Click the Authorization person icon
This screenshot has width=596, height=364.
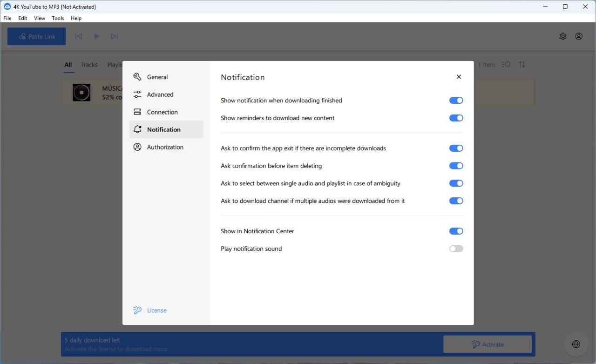pyautogui.click(x=137, y=147)
